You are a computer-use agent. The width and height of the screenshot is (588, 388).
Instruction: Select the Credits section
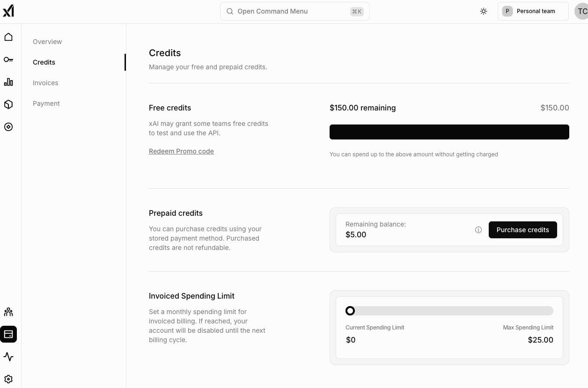(x=44, y=62)
